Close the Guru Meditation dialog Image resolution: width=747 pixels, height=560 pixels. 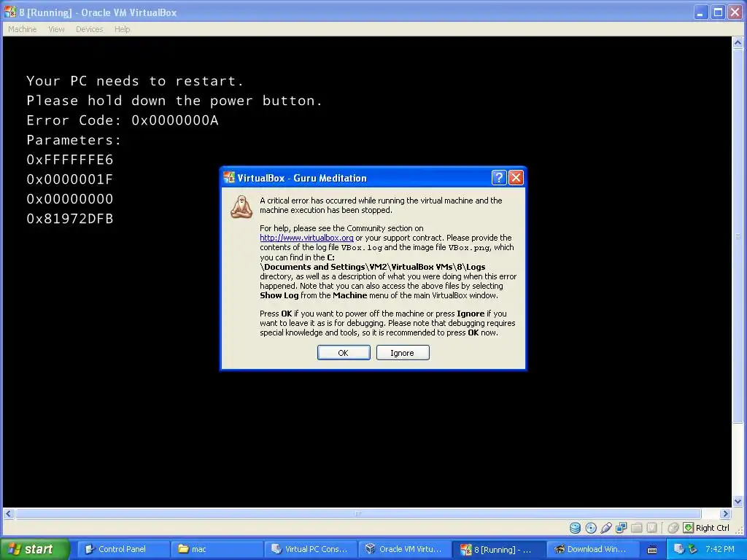coord(516,178)
